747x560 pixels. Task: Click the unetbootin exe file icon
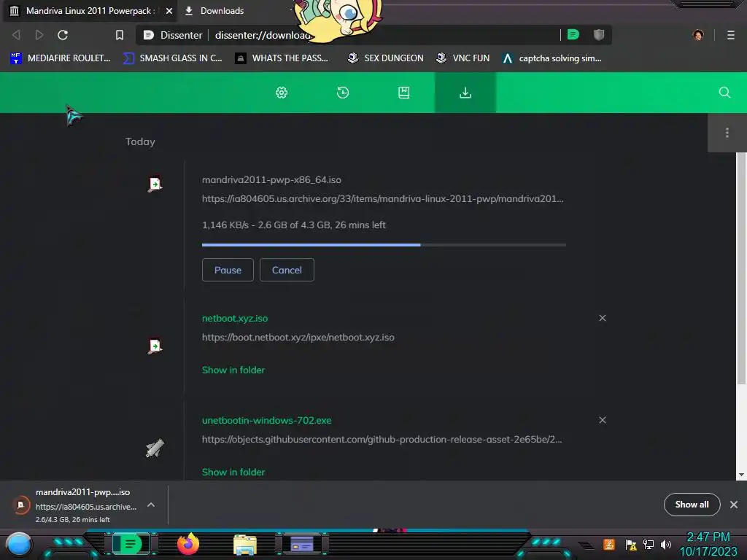[155, 448]
